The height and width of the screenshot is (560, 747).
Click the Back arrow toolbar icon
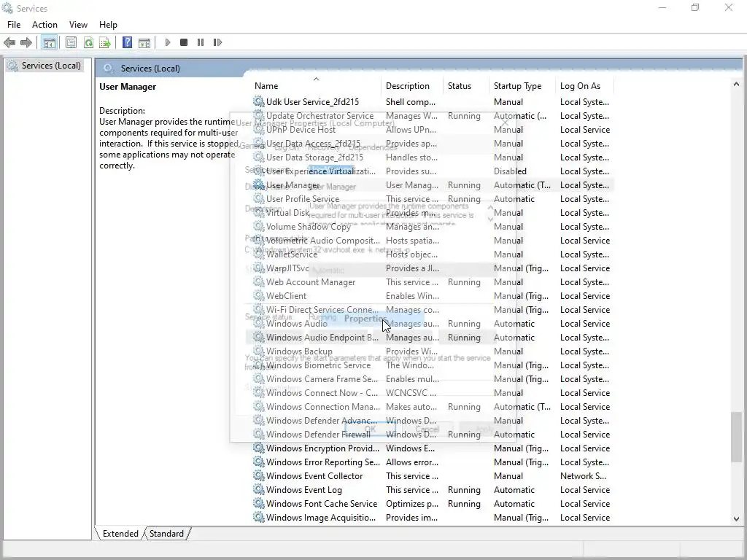9,43
